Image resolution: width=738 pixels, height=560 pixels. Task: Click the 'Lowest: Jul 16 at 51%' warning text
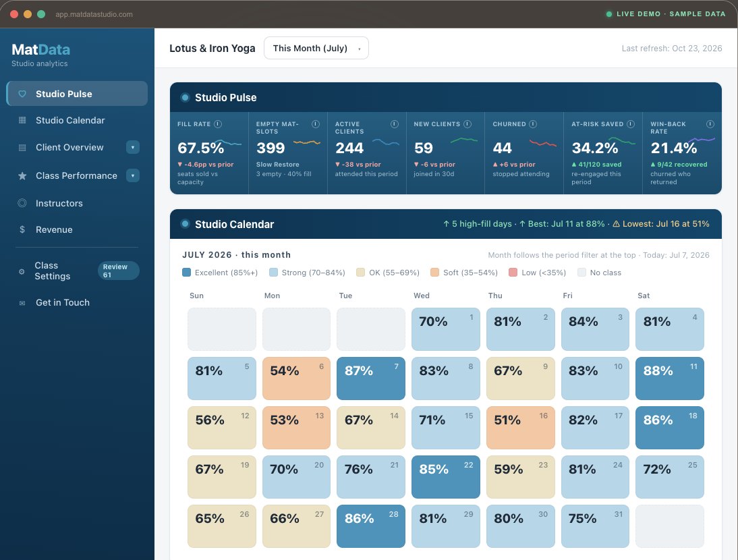(x=661, y=224)
